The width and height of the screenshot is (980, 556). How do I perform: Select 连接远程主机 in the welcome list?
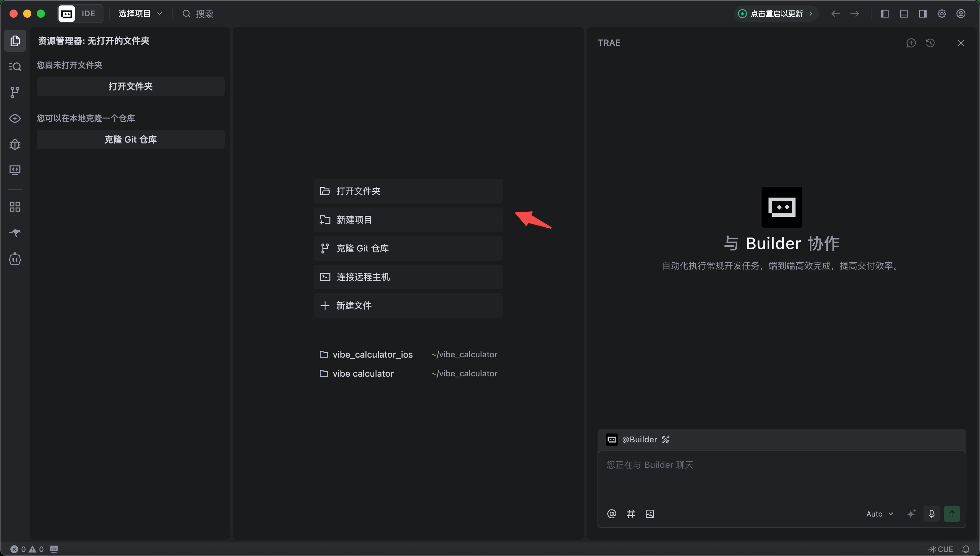[408, 277]
